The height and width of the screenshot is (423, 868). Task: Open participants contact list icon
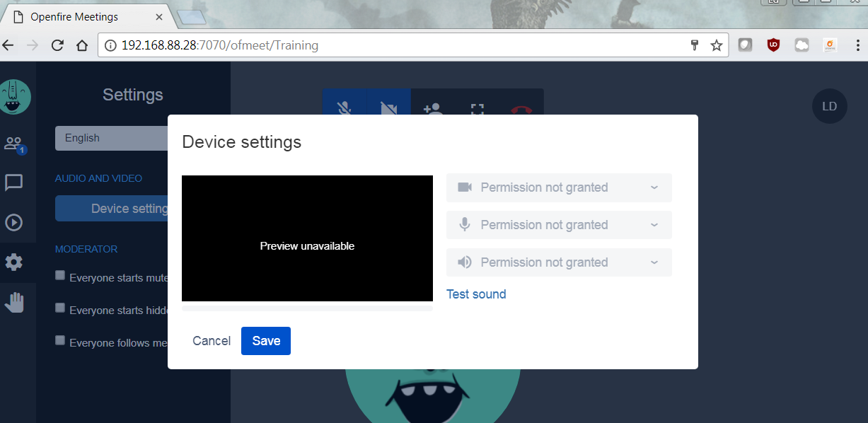[14, 144]
